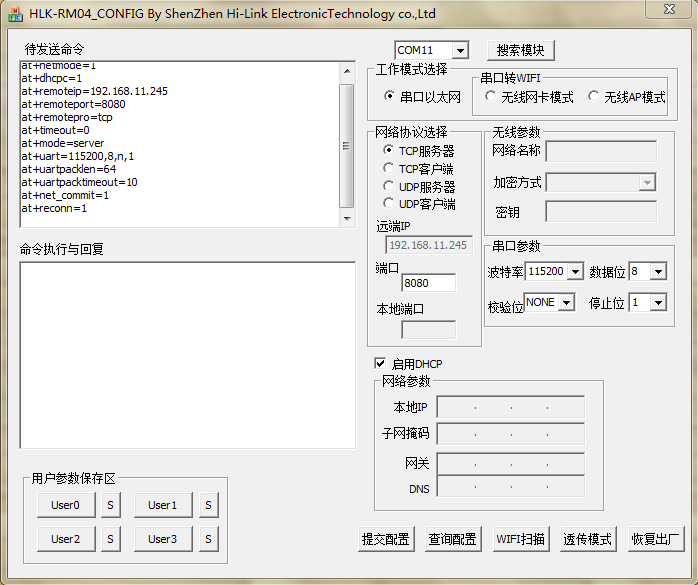Click the HLK-RM04 app icon in title bar
698x585 pixels.
(16, 14)
